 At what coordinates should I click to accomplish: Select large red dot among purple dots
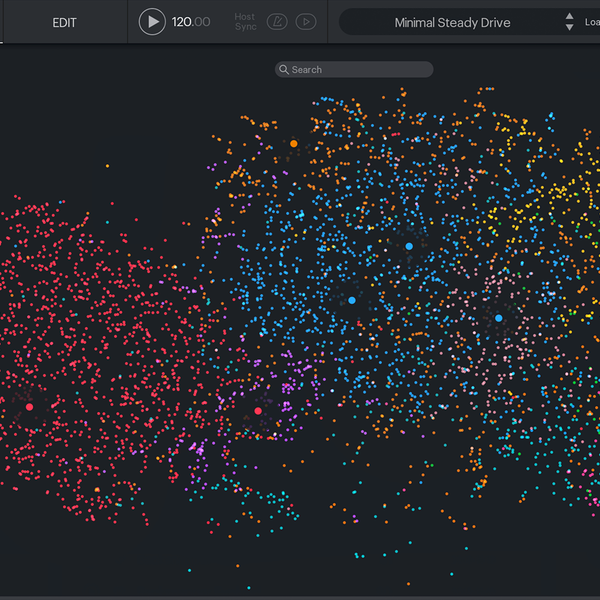(x=258, y=411)
